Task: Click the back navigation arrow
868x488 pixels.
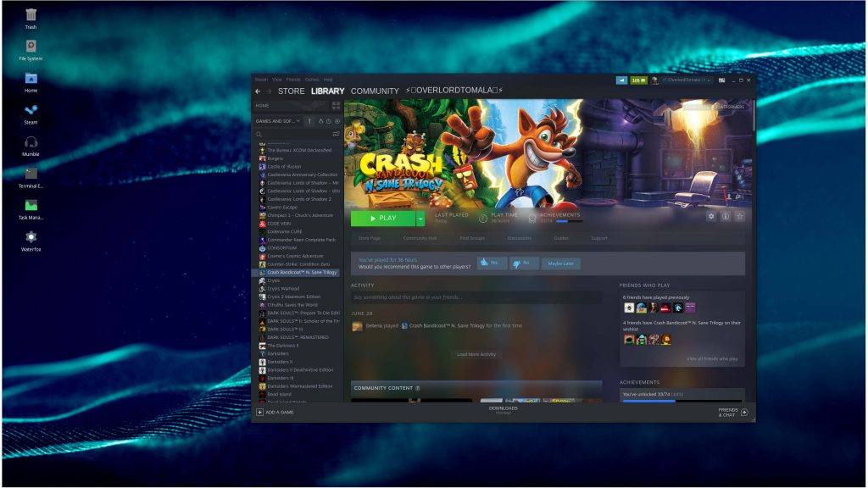Action: (259, 91)
